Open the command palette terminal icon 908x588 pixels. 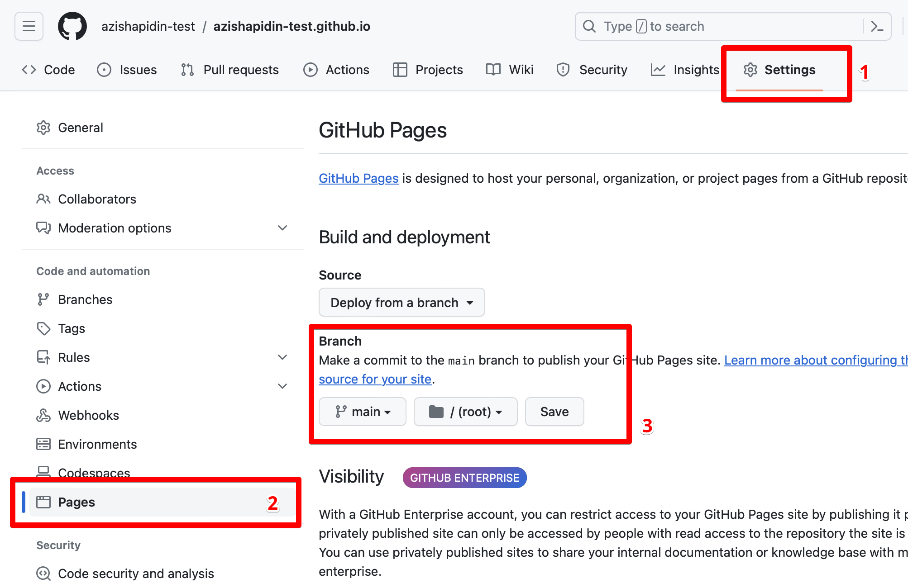tap(877, 26)
